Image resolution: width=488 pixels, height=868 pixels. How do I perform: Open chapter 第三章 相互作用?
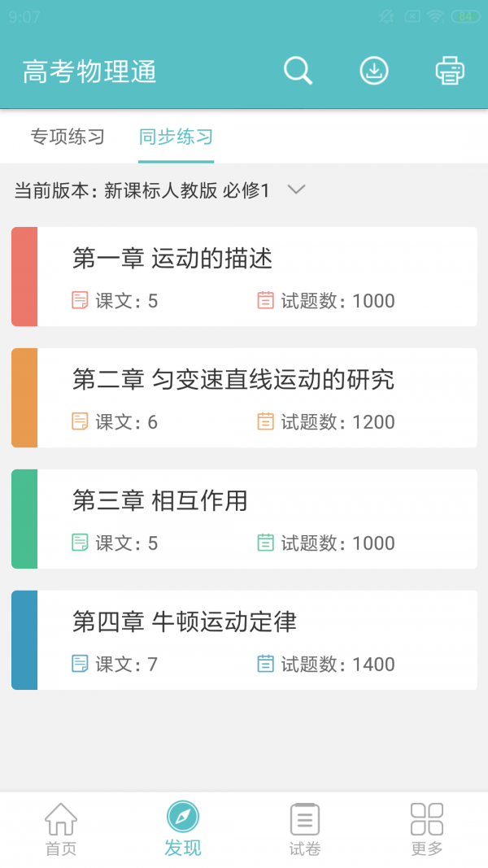tap(244, 518)
